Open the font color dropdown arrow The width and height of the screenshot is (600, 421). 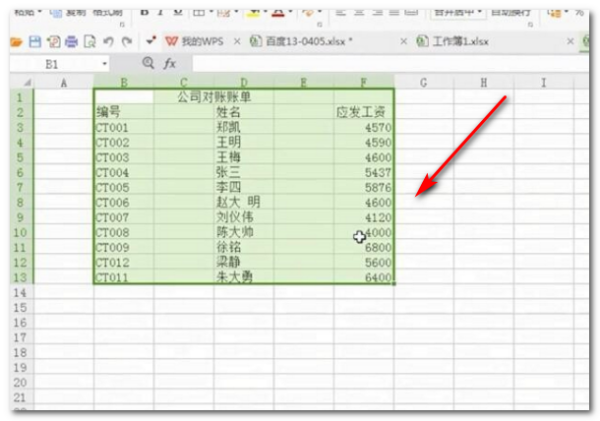coord(290,12)
